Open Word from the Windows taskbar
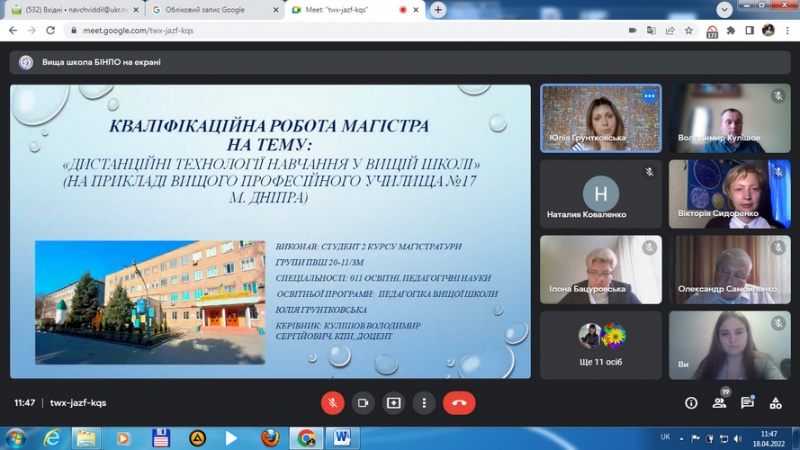Image resolution: width=800 pixels, height=450 pixels. (342, 438)
